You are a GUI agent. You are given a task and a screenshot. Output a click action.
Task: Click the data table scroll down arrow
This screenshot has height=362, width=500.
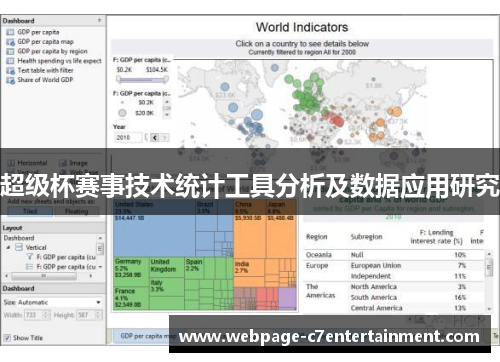pyautogui.click(x=489, y=309)
